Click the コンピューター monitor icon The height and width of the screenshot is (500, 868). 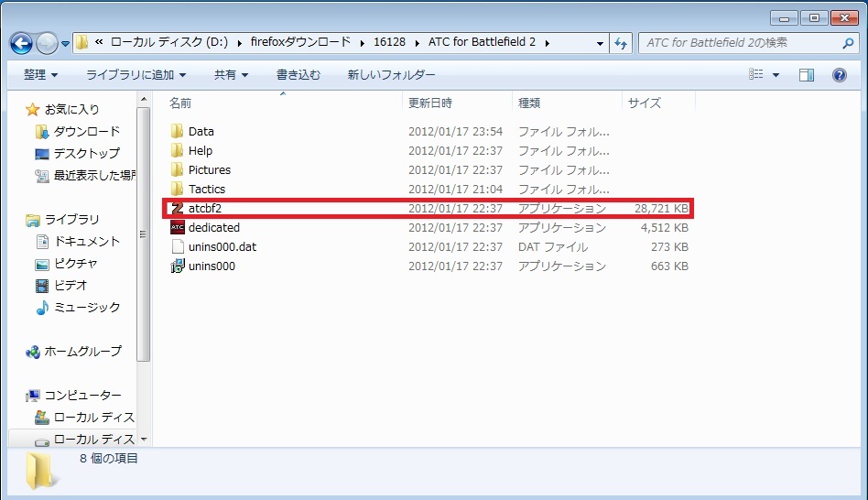click(x=33, y=396)
